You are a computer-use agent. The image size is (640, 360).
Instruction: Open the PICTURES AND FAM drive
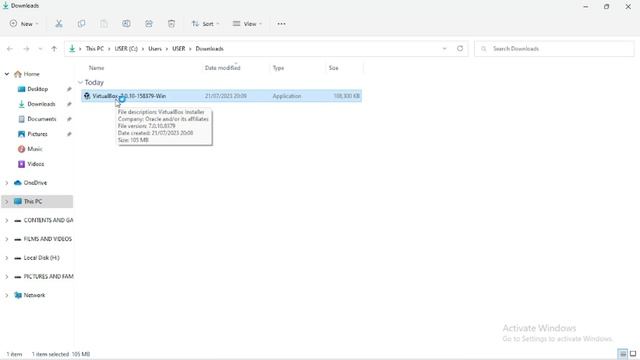(48, 277)
